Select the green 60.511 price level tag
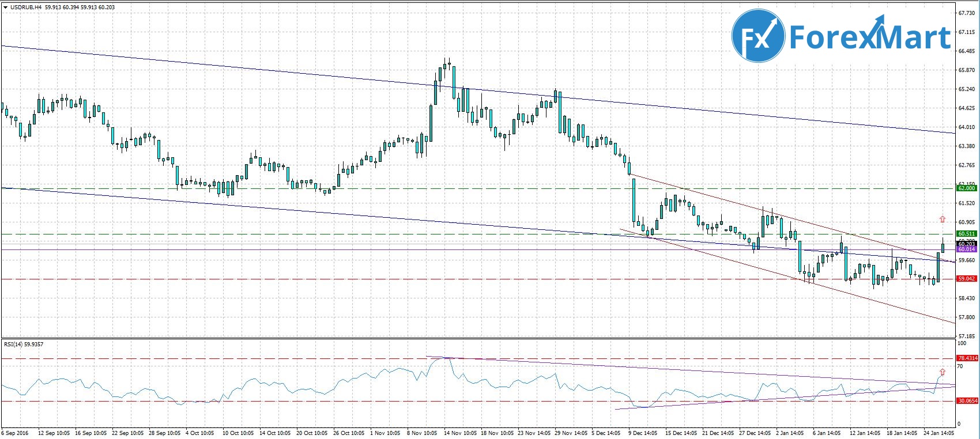 (x=966, y=233)
